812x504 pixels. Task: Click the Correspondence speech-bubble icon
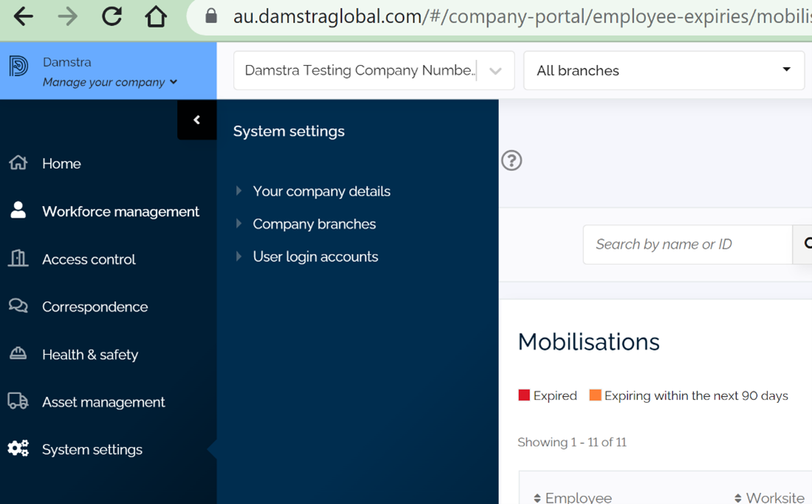point(18,306)
